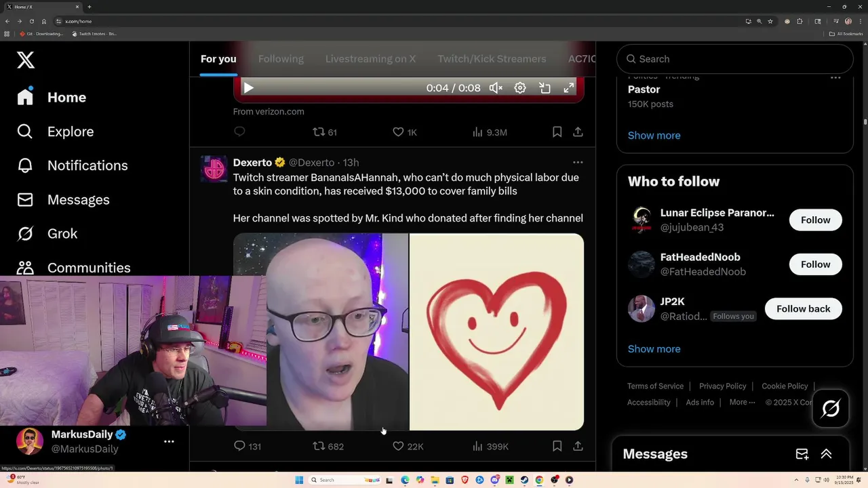This screenshot has height=488, width=868.
Task: Switch to the For you tab
Action: click(218, 59)
